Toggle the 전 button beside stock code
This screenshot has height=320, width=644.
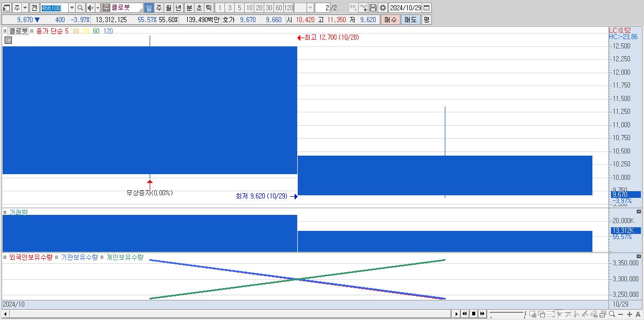(34, 8)
